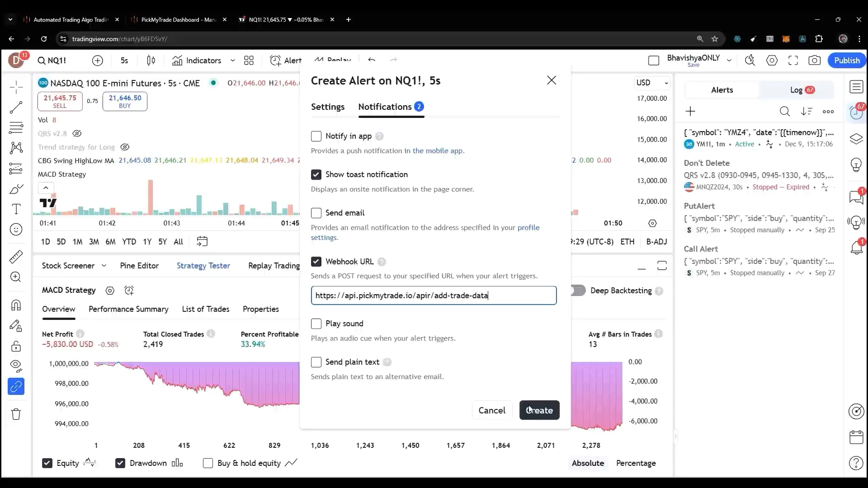Screen dimensions: 868x488
Task: Remove drawings with trash icon
Action: point(16,414)
